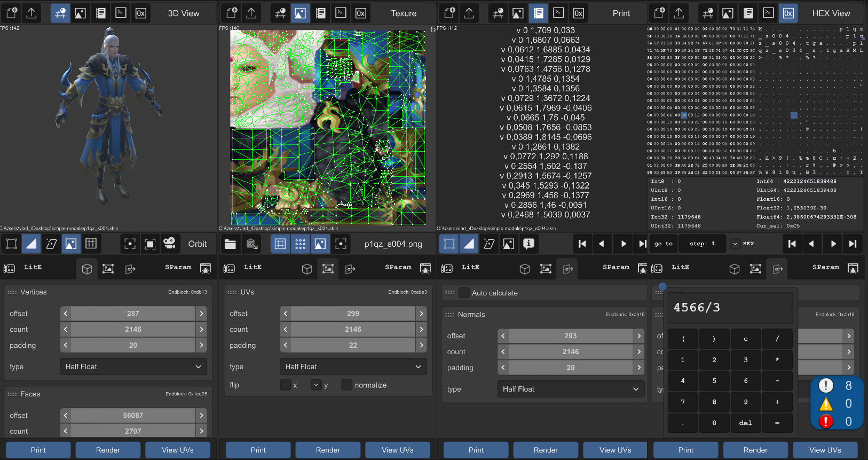Click the info speech bubble icon in the Print toolbar
The width and height of the screenshot is (868, 460).
pos(528,244)
